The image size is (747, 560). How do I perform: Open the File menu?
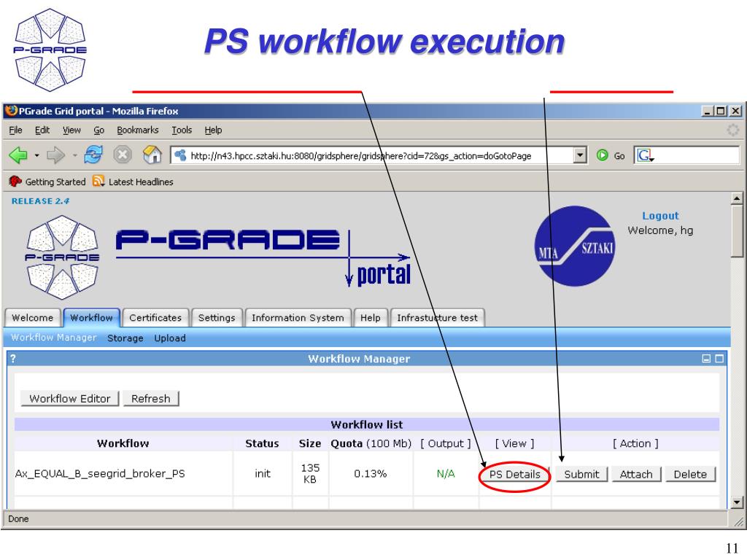[x=16, y=130]
